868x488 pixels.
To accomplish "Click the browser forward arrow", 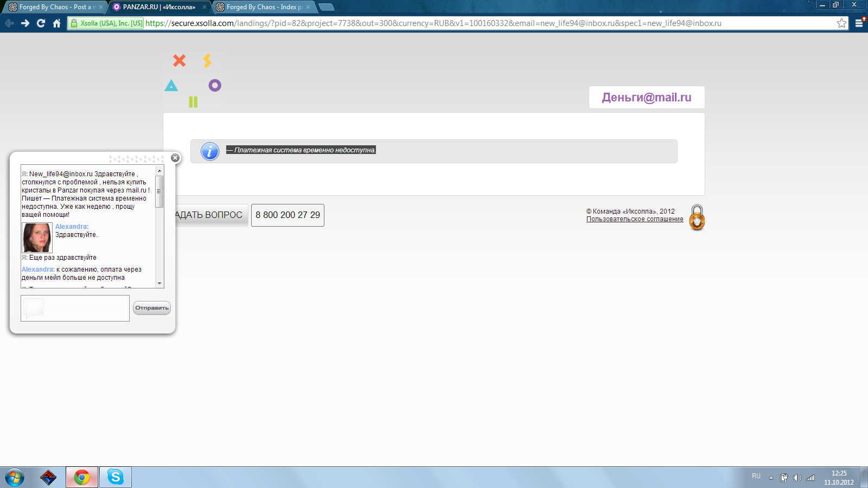I will click(25, 23).
